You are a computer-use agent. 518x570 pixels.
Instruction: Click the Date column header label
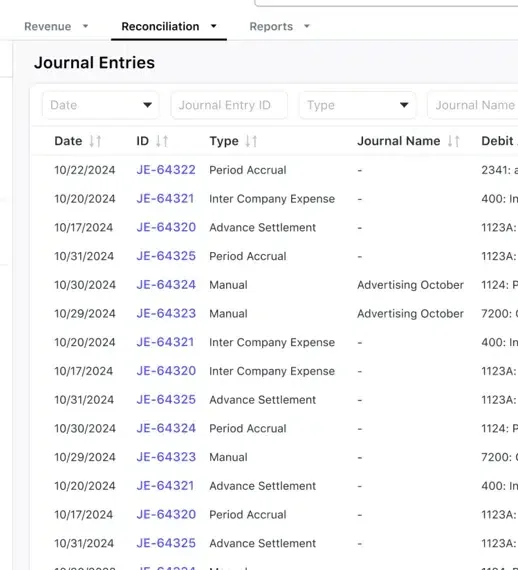68,141
